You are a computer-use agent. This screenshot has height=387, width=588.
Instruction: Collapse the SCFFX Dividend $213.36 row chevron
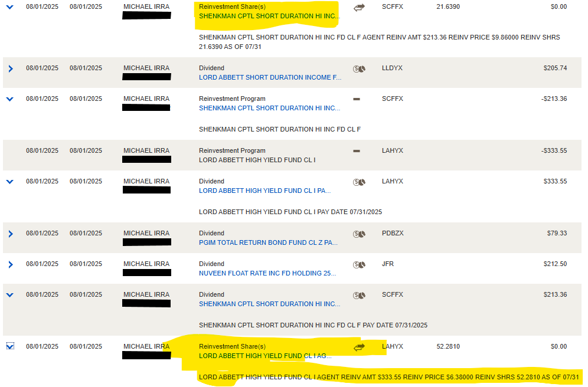[10, 295]
